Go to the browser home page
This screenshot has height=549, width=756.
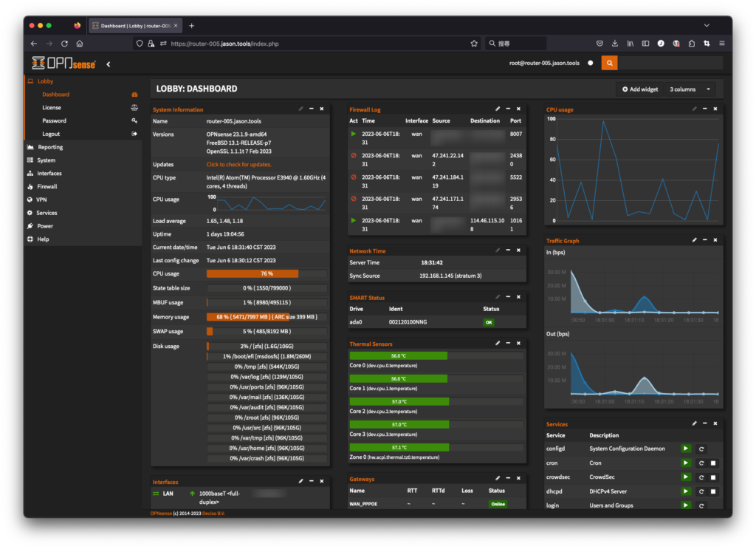[x=80, y=44]
